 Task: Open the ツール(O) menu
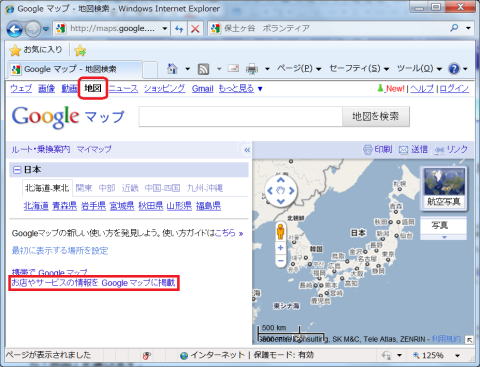click(419, 69)
